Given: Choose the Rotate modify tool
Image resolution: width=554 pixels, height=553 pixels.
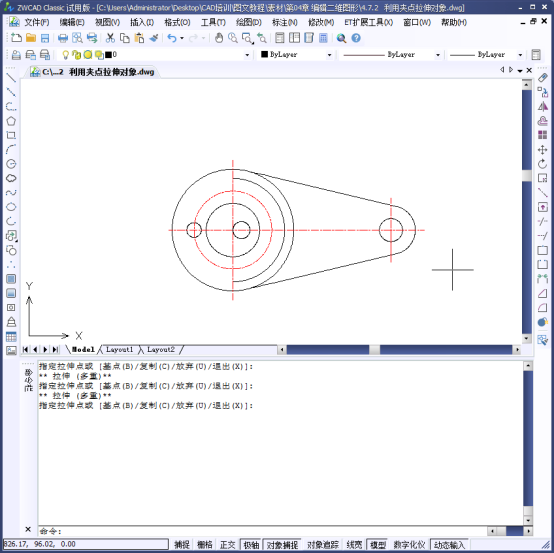Looking at the screenshot, I should [543, 164].
